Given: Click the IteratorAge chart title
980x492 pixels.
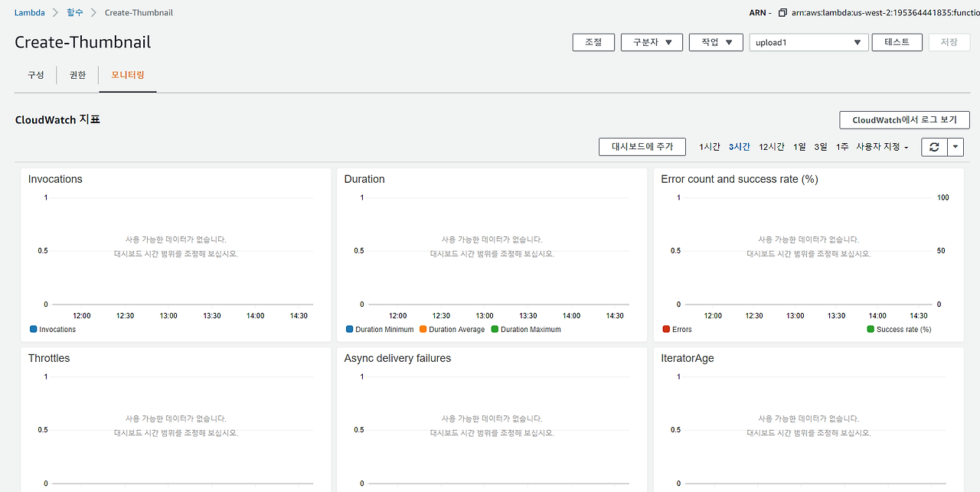Looking at the screenshot, I should [688, 358].
